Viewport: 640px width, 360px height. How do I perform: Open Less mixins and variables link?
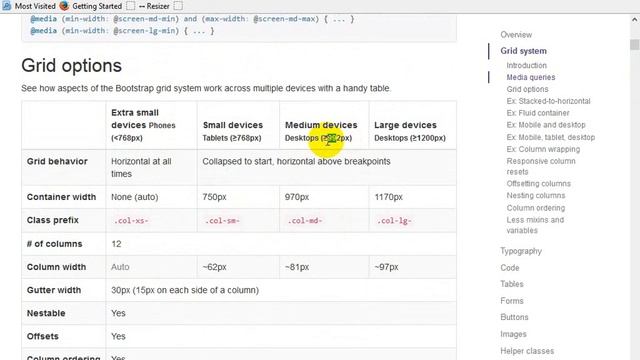pos(535,225)
